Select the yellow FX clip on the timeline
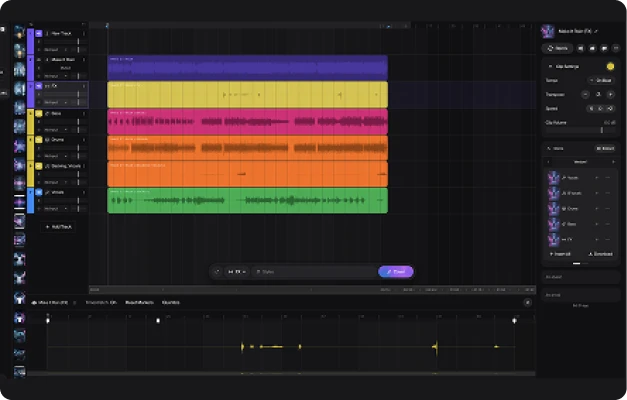627x400 pixels. pos(248,95)
